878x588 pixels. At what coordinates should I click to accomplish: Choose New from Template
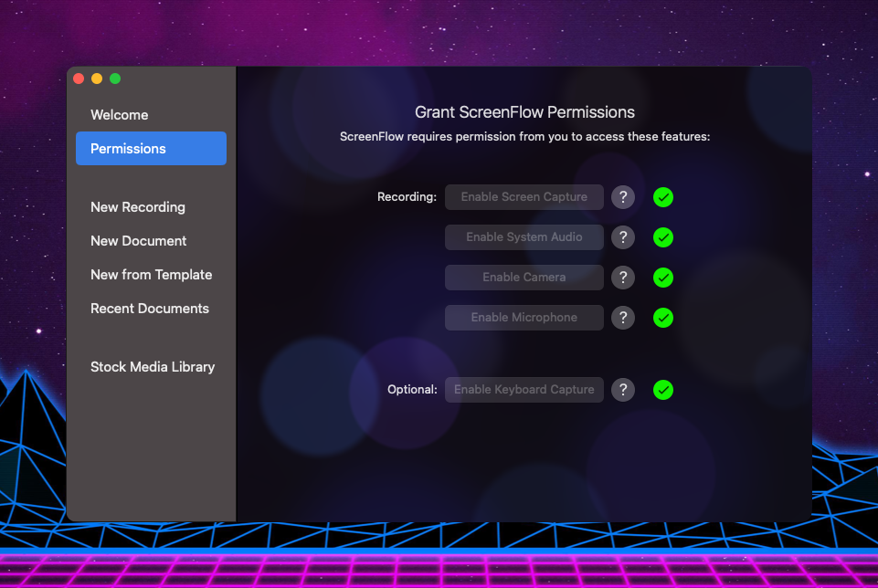click(x=151, y=275)
